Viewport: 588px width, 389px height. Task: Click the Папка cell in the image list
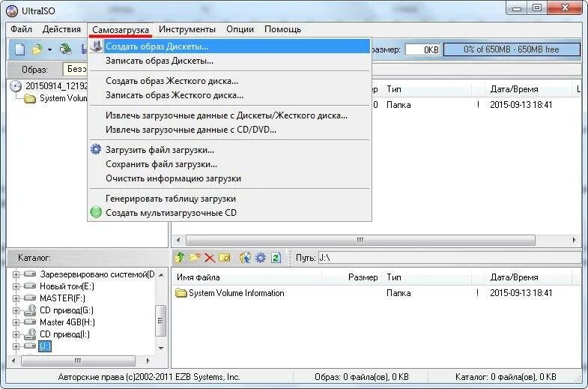398,105
